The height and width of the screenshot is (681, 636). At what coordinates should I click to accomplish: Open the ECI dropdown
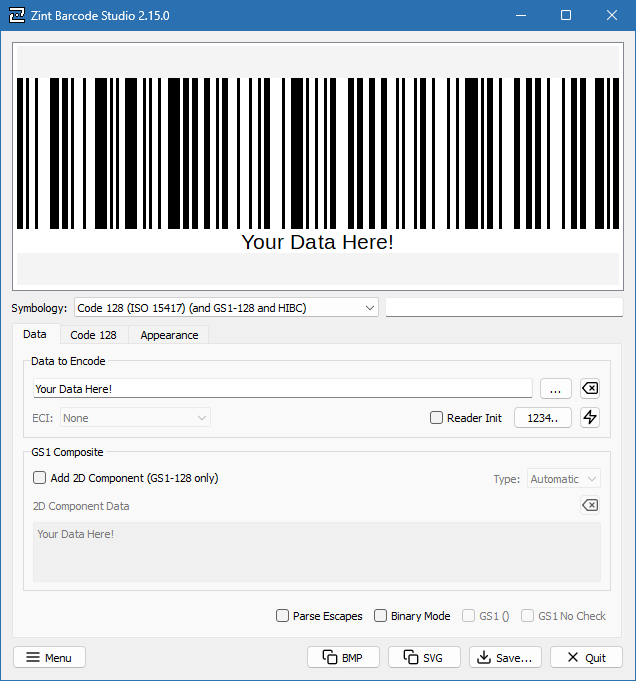[x=135, y=418]
